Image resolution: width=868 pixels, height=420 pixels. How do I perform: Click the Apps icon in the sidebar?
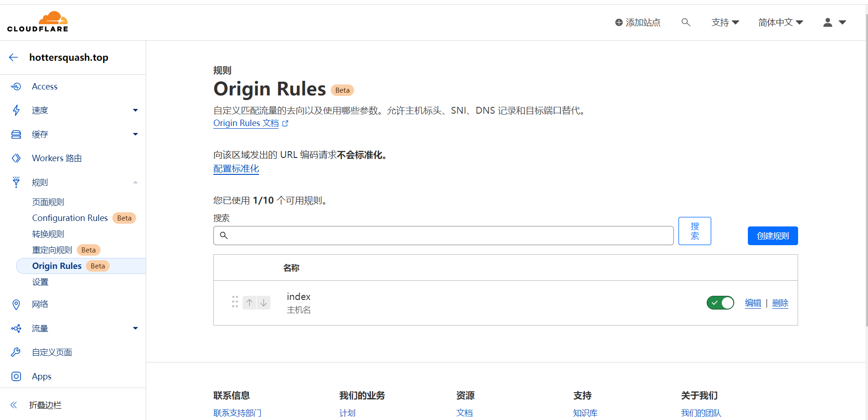[x=16, y=376]
